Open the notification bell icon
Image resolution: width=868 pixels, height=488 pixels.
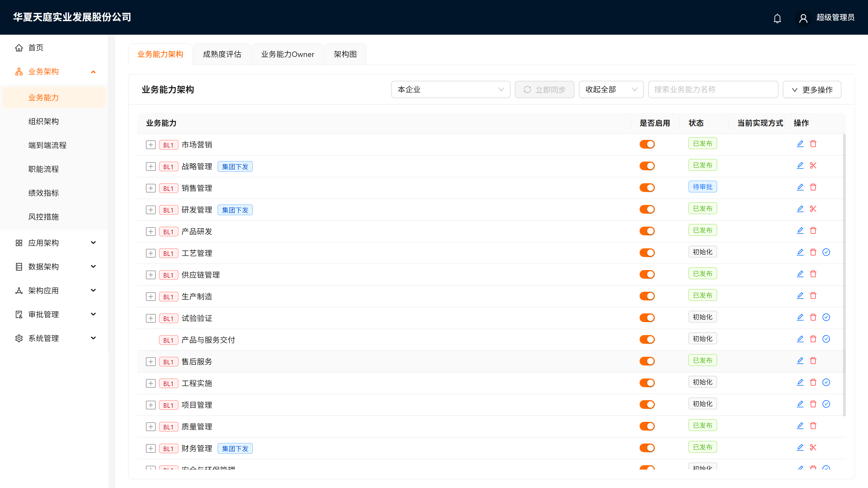[x=777, y=18]
